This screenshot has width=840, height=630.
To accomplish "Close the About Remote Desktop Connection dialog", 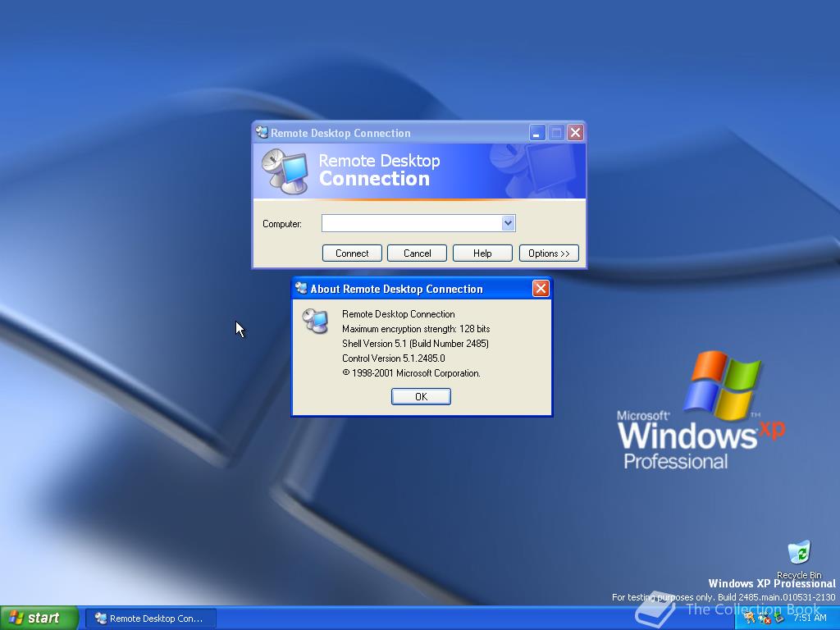I will 541,289.
